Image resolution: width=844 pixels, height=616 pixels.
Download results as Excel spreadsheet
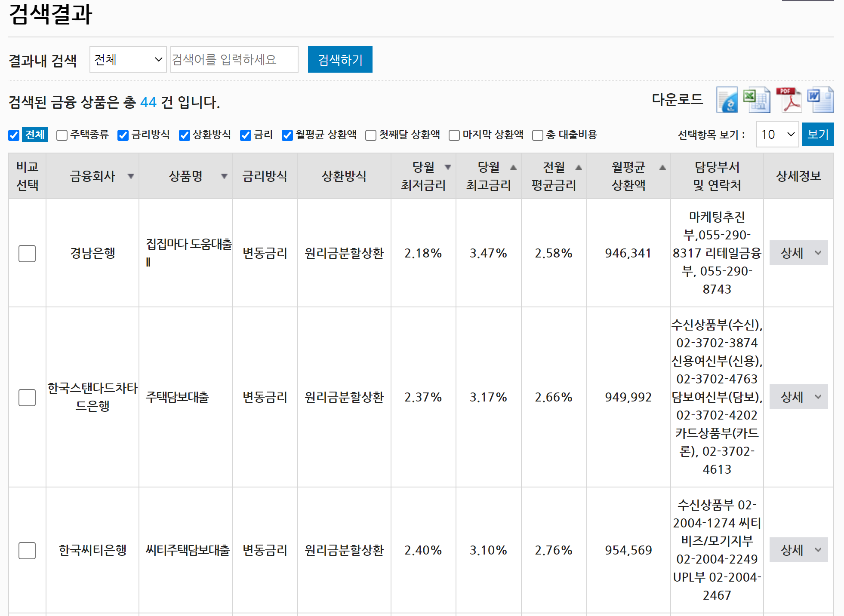coord(756,100)
